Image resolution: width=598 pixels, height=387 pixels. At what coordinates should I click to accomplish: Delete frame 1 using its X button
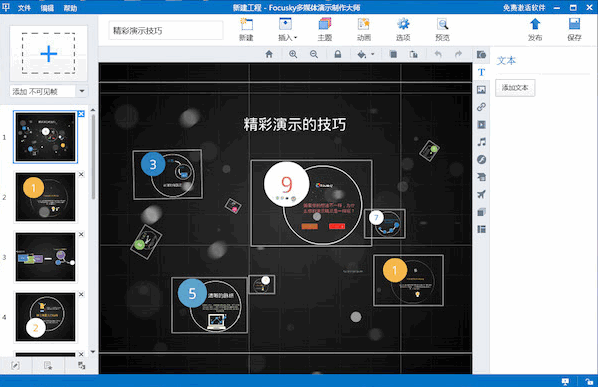tap(81, 114)
